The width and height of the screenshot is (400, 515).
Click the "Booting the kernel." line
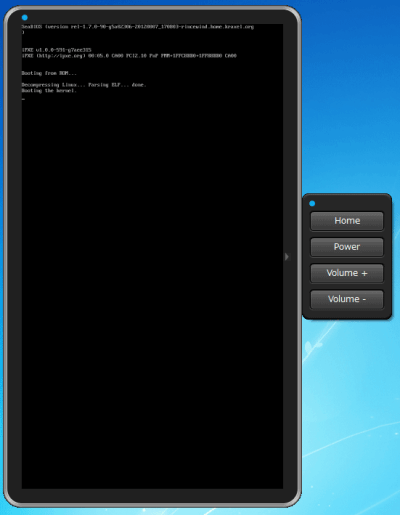49,91
